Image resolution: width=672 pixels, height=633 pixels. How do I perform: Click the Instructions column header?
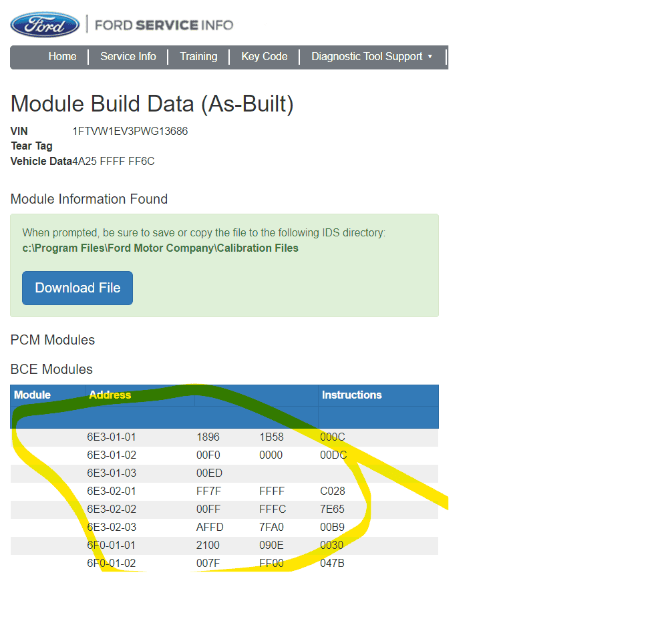tap(351, 395)
